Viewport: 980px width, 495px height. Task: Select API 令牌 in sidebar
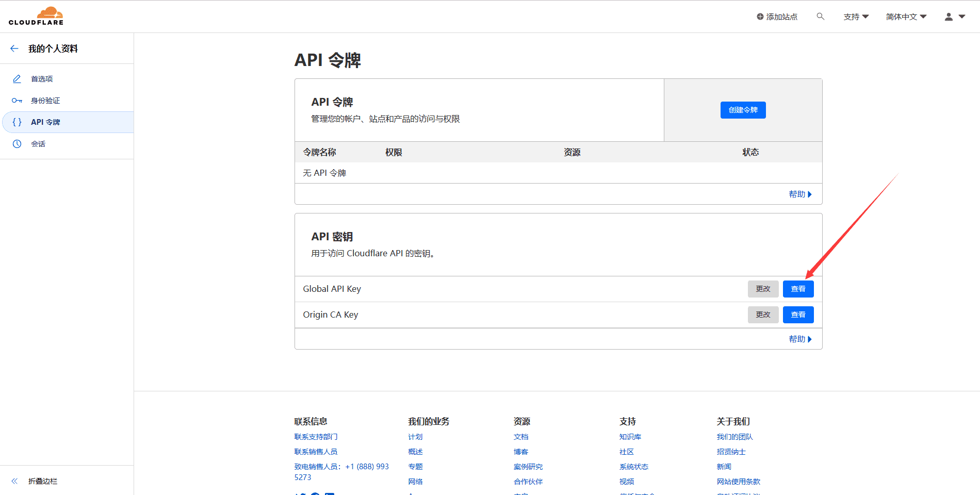tap(45, 122)
